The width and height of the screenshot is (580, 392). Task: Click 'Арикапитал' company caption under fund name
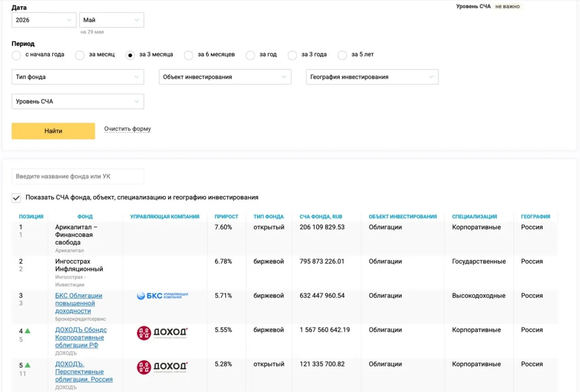click(x=69, y=250)
